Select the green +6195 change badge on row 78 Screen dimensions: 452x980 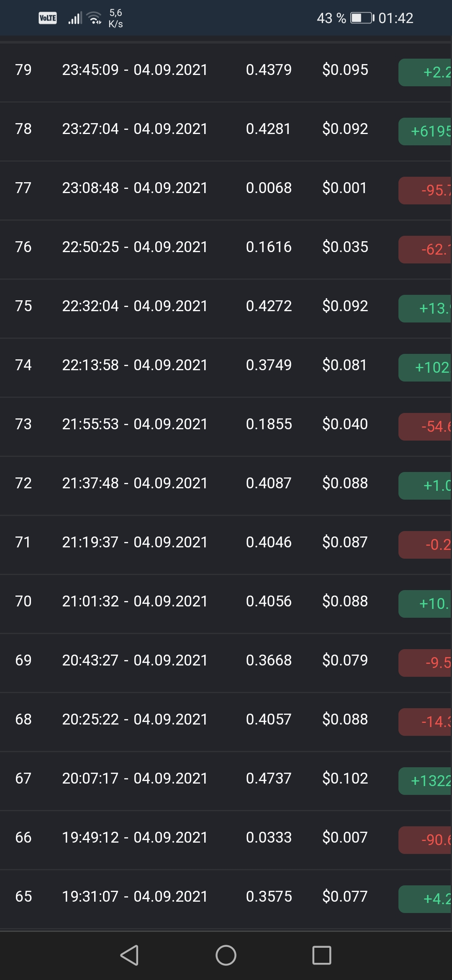pyautogui.click(x=425, y=132)
